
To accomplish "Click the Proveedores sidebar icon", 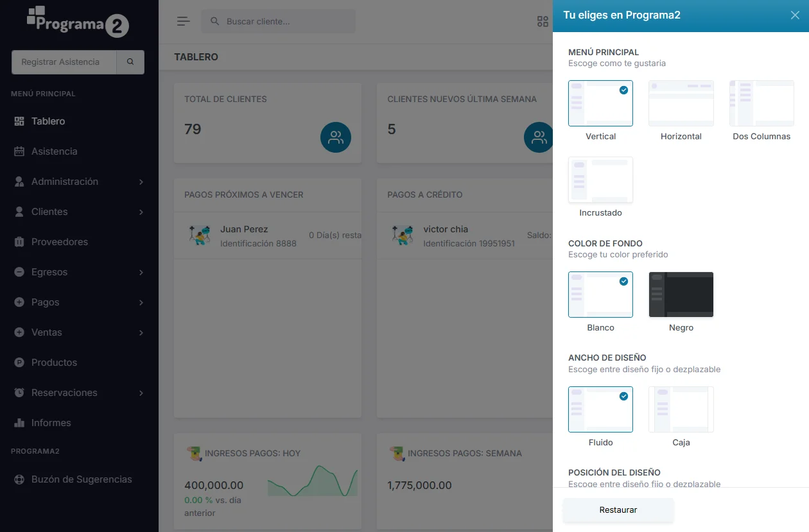I will [x=19, y=242].
